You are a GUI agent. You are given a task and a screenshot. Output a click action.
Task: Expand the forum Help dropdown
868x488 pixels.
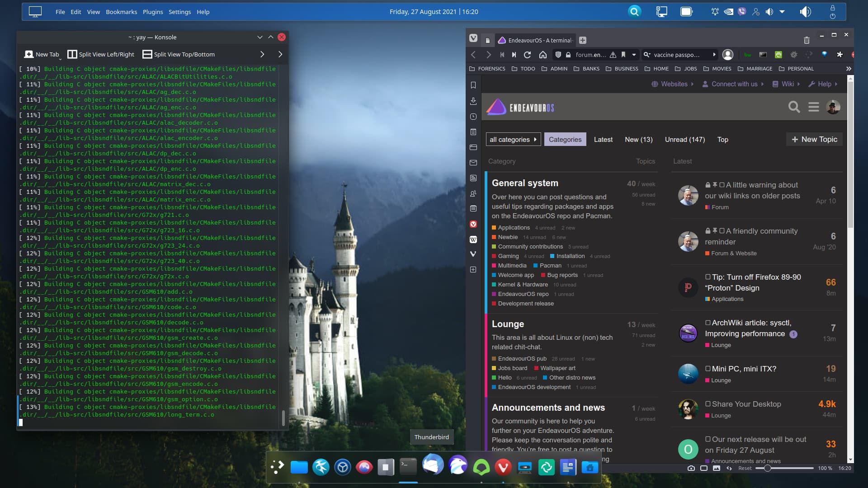pyautogui.click(x=823, y=84)
